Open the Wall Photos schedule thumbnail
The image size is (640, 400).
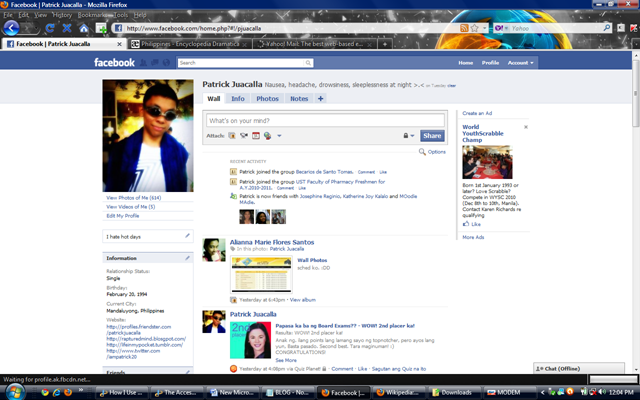(261, 275)
